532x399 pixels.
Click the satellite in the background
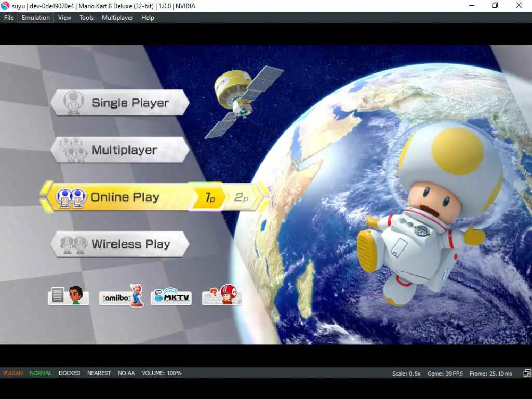point(244,101)
